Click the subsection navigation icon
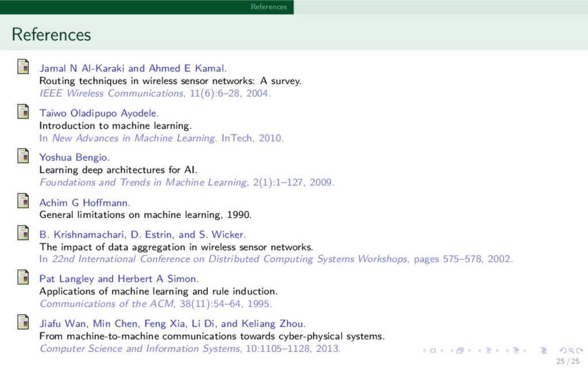Viewport: 588px width, 368px height. click(489, 350)
